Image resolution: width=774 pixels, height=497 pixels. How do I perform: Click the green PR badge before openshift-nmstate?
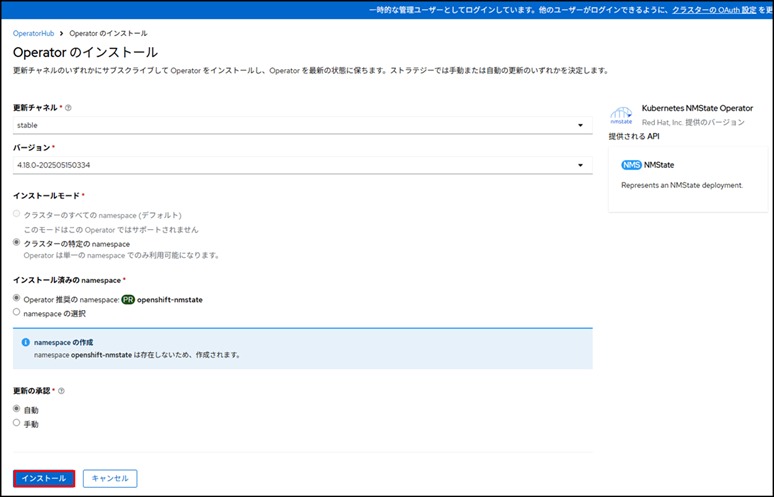[128, 299]
